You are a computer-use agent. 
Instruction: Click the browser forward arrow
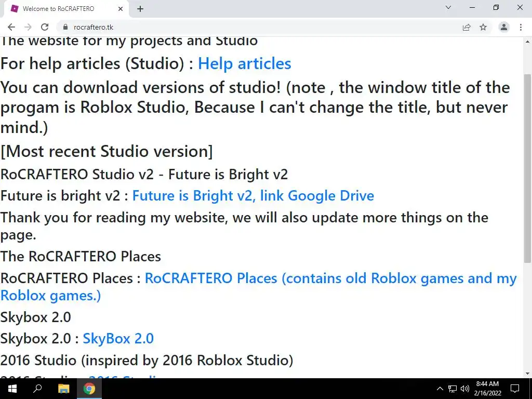click(28, 27)
